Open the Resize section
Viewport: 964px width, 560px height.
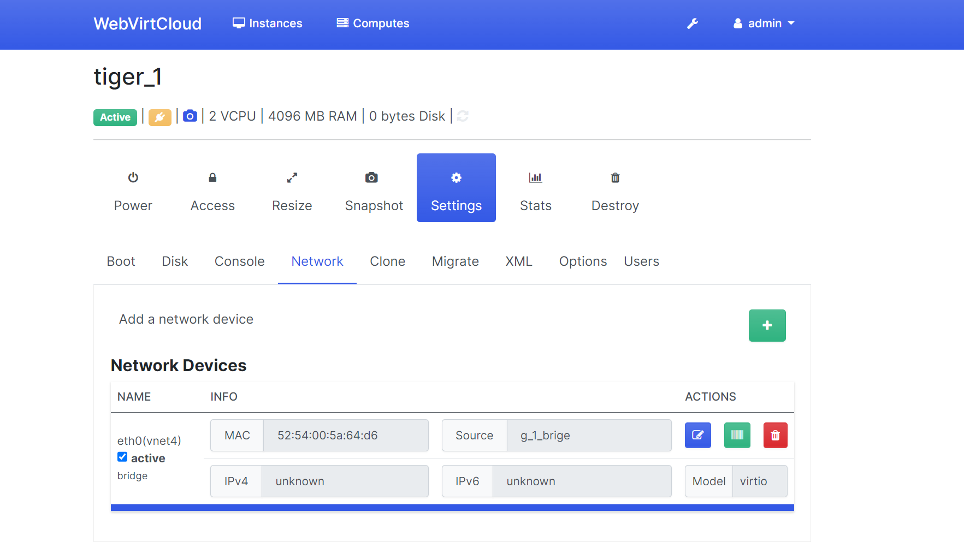point(292,188)
